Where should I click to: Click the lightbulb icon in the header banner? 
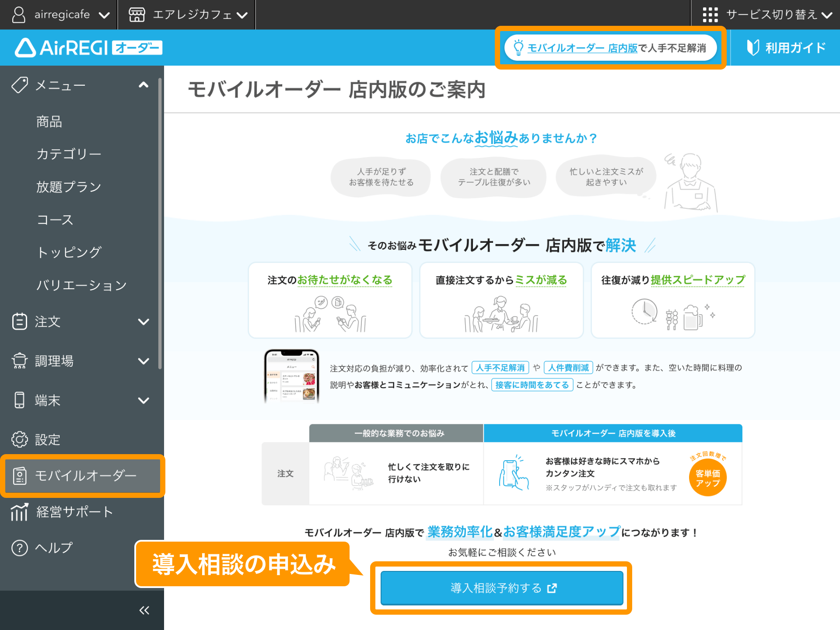coord(518,47)
